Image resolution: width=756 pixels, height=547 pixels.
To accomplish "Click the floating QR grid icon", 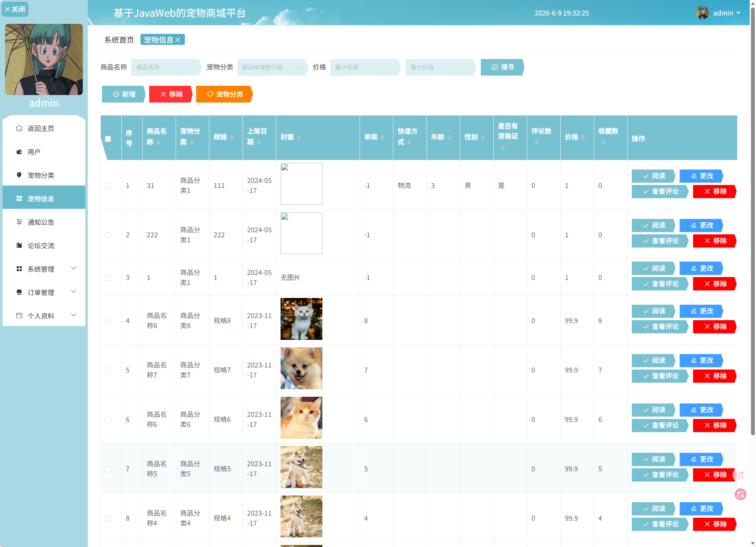I will tap(740, 475).
